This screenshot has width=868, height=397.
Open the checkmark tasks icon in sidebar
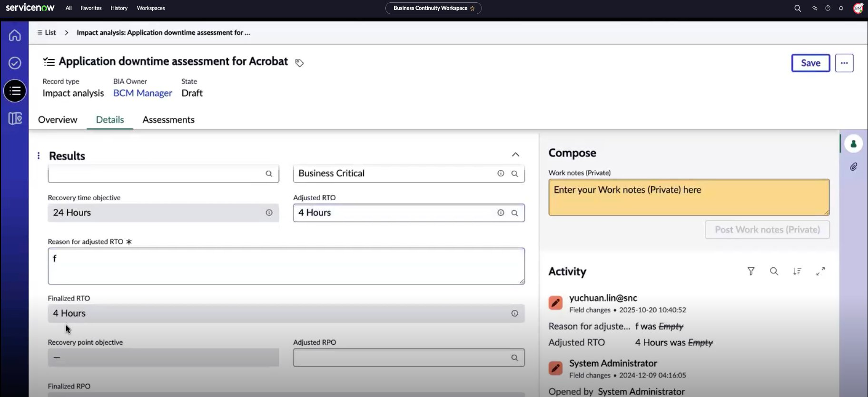click(x=15, y=63)
